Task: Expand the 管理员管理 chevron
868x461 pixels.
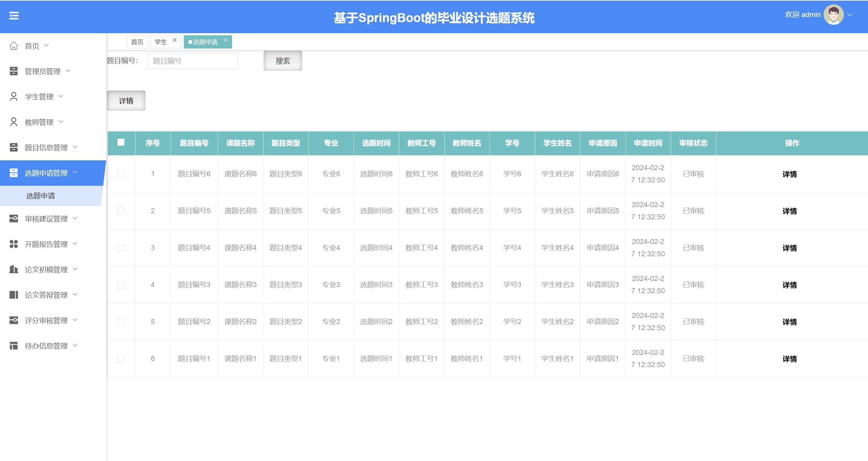Action: pyautogui.click(x=68, y=71)
